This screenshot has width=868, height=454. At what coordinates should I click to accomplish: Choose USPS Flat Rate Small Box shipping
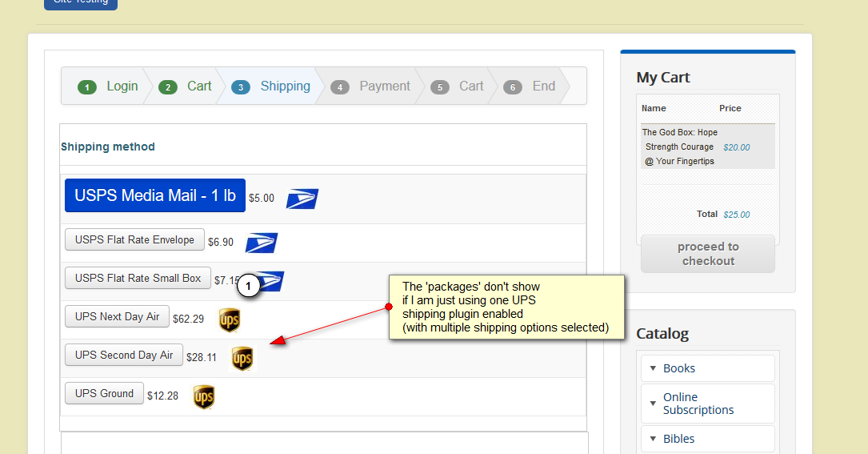point(138,279)
